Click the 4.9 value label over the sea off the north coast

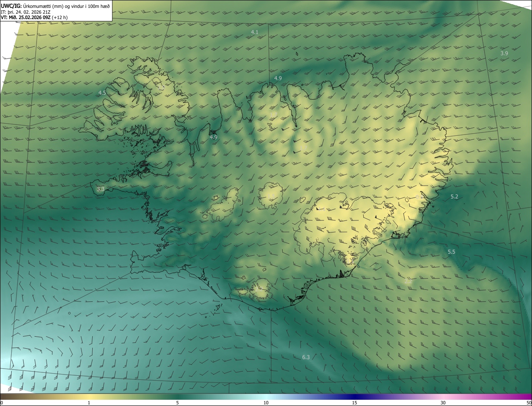(x=278, y=78)
